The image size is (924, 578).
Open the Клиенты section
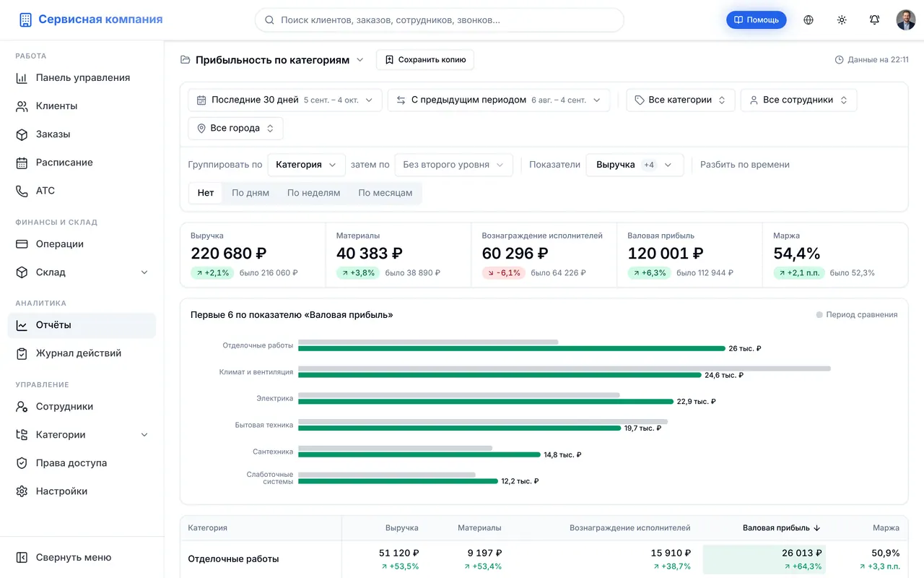[x=82, y=105]
